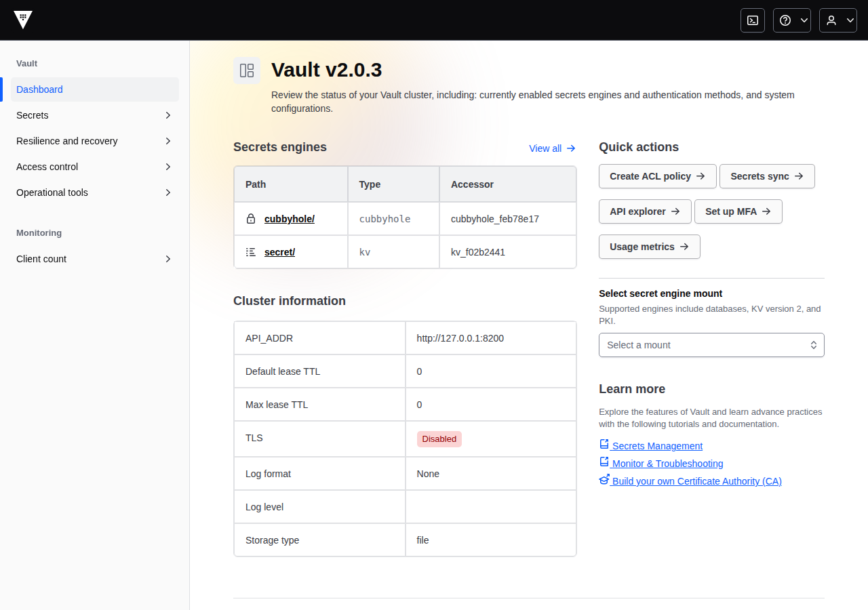Click the kv_f02b2441 accessor value
Viewport: 868px width, 610px height.
pyautogui.click(x=478, y=252)
